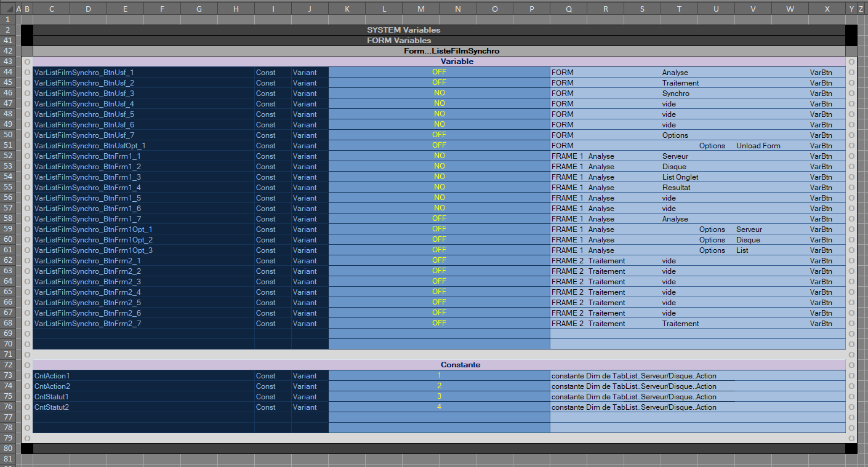Click Traitement description in BtnUsf_2 row
This screenshot has height=467, width=868.
[x=680, y=83]
